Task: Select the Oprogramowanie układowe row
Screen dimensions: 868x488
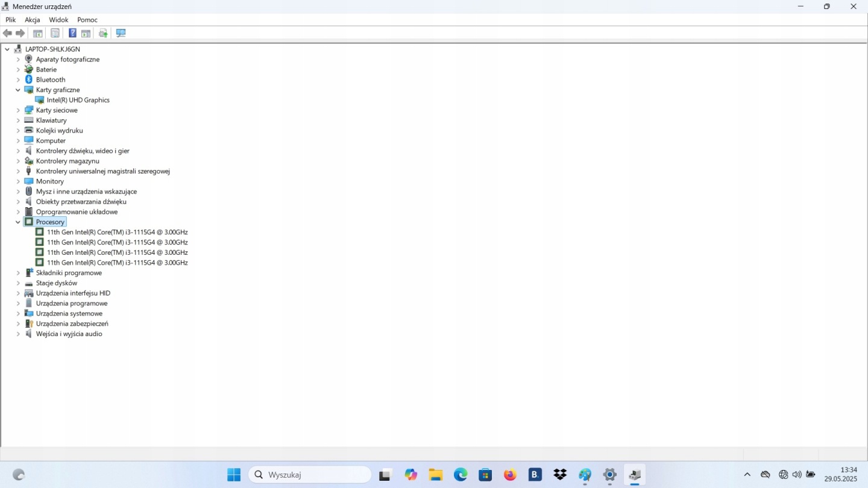Action: [77, 212]
